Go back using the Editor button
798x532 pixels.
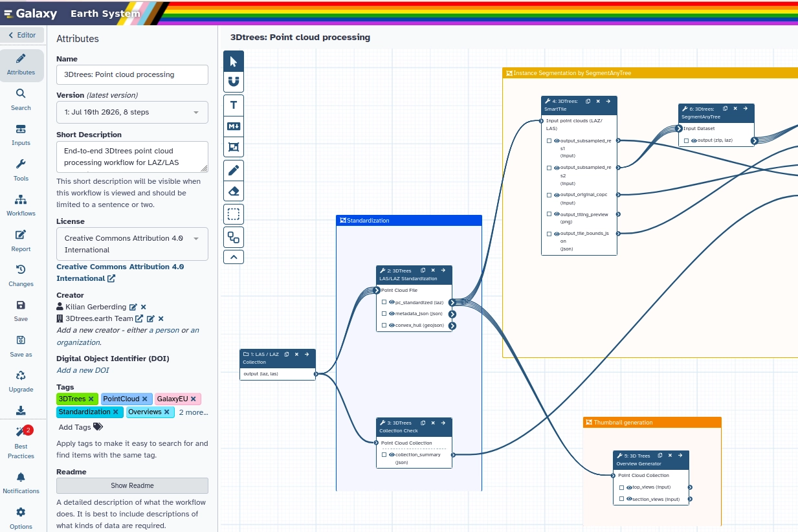tap(22, 35)
